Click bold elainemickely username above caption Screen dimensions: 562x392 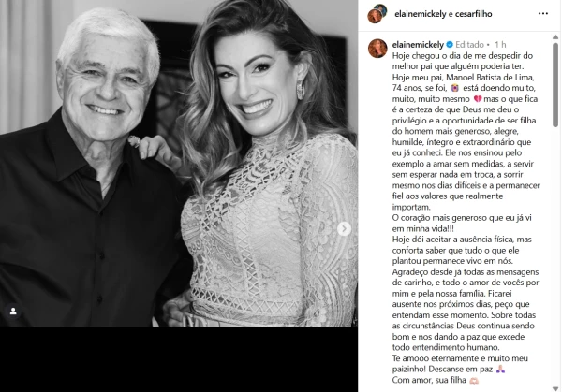[x=418, y=45]
